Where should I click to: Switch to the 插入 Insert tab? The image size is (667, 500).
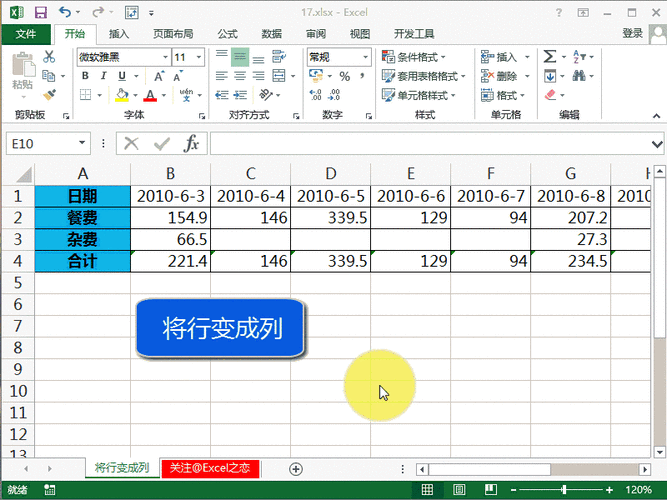(119, 34)
